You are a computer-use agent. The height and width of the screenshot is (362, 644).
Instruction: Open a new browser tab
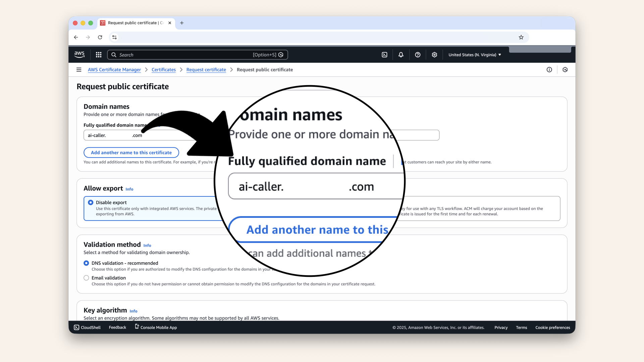182,23
